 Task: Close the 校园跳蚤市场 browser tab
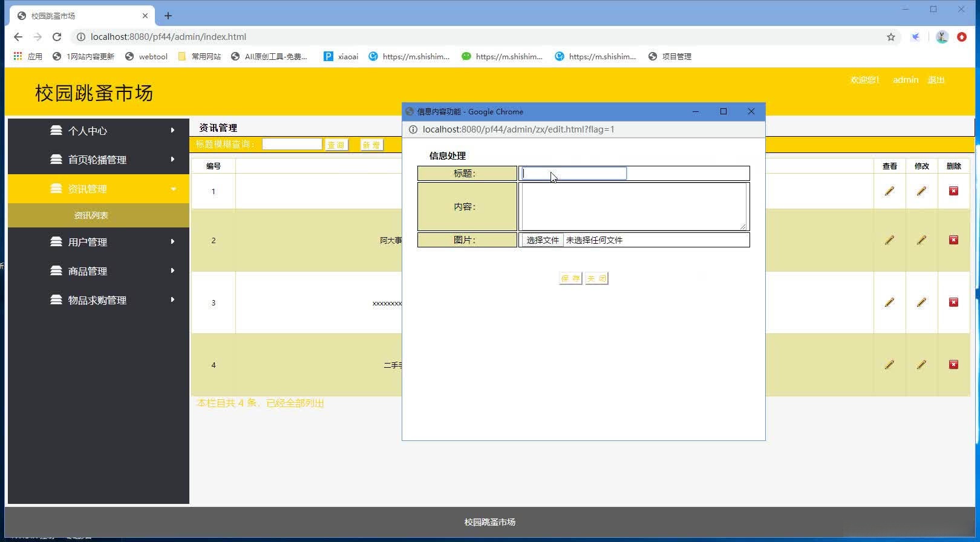145,16
